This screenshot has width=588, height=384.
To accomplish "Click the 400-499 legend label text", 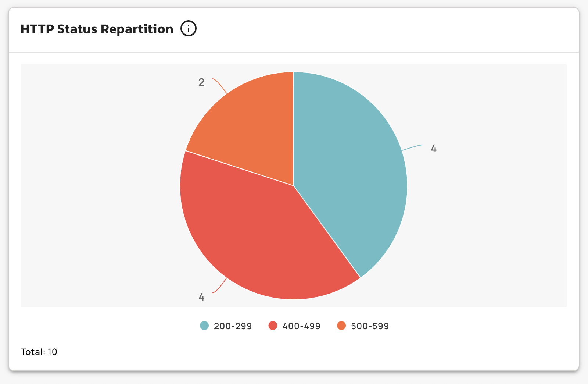I will [301, 326].
